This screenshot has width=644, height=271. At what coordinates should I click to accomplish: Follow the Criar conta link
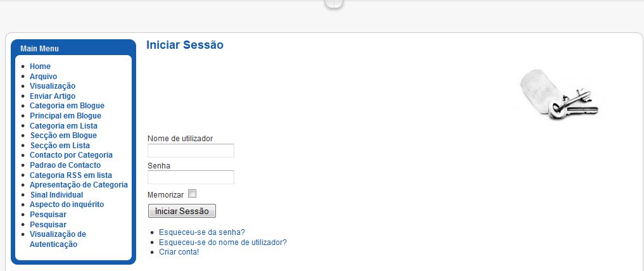[179, 252]
